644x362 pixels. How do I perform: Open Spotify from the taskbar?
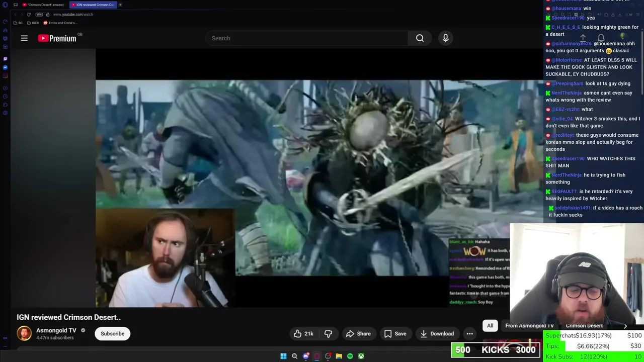tap(350, 356)
